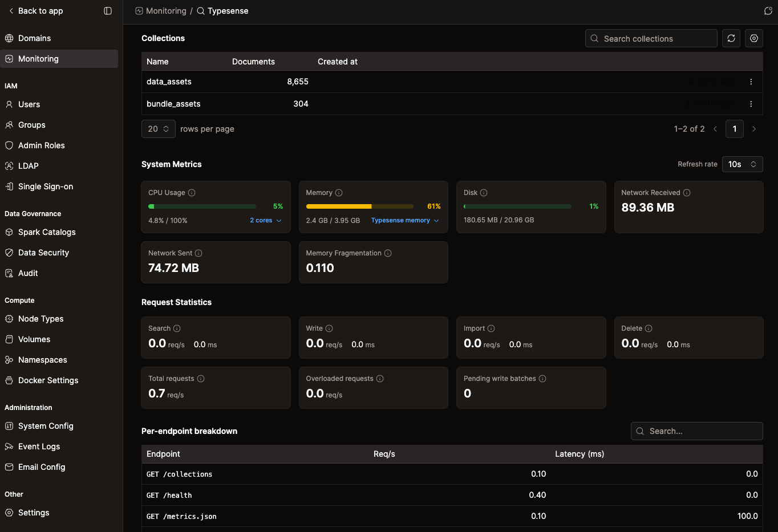Screen dimensions: 778x532
Task: Click GET /health endpoint row
Action: tap(452, 495)
